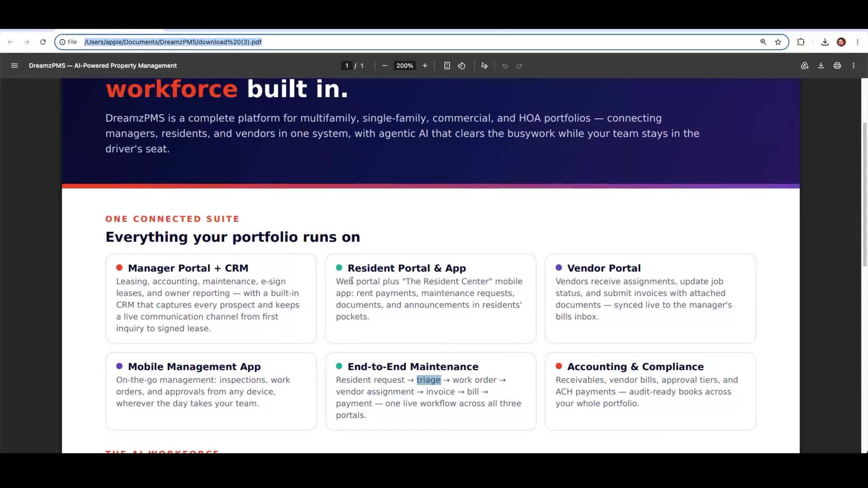Open the zoom magnifier icon in the address bar
Image resolution: width=868 pixels, height=488 pixels.
pyautogui.click(x=763, y=42)
